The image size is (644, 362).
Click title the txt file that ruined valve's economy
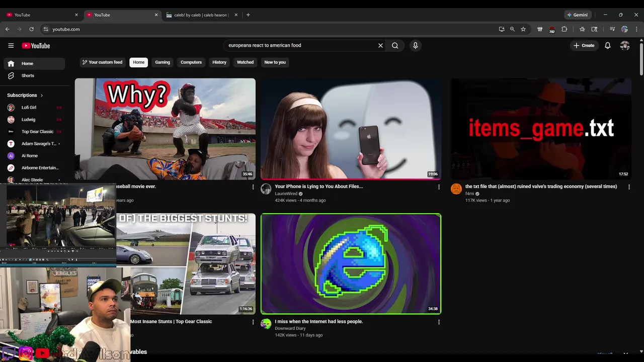point(541,187)
